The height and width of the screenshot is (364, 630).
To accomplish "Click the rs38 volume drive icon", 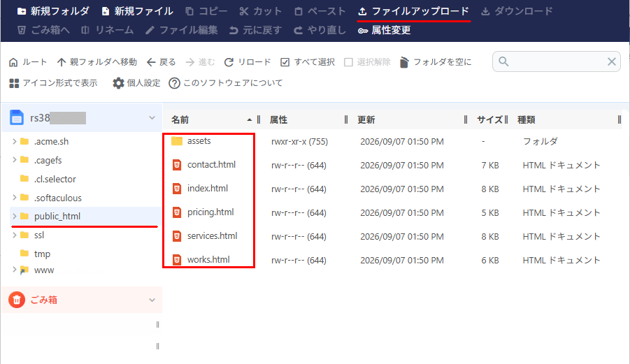I will tap(17, 117).
